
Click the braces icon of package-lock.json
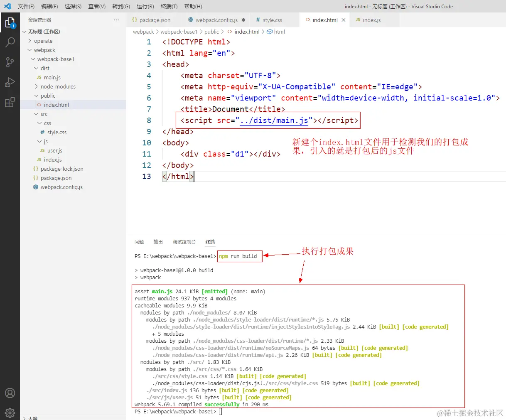coord(36,169)
